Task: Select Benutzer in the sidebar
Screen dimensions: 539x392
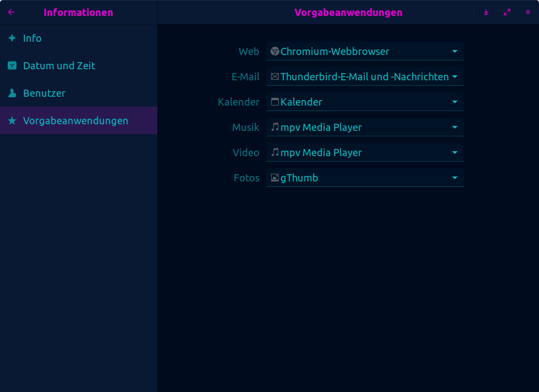Action: coord(79,93)
